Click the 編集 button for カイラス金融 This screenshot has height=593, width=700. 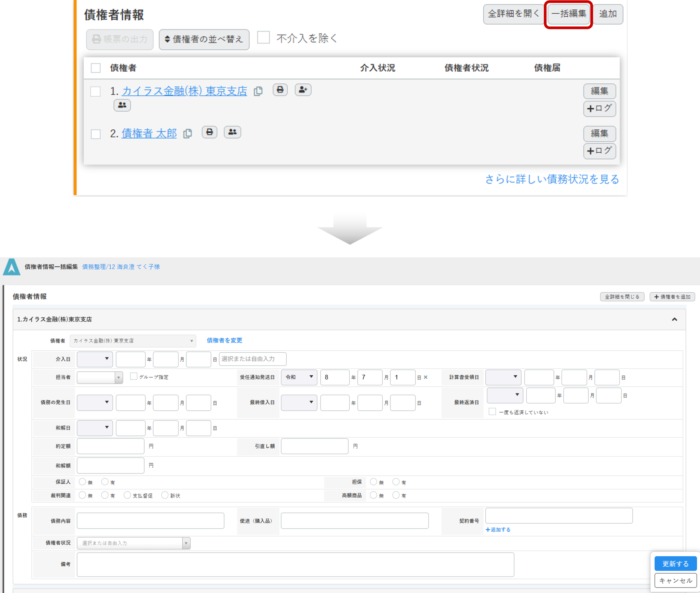click(600, 91)
